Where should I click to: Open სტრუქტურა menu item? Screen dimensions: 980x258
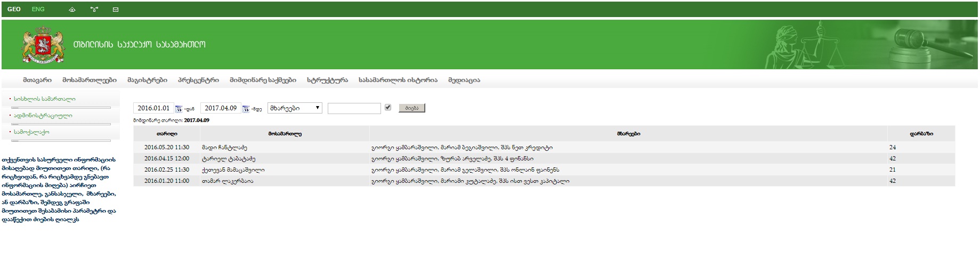point(327,80)
